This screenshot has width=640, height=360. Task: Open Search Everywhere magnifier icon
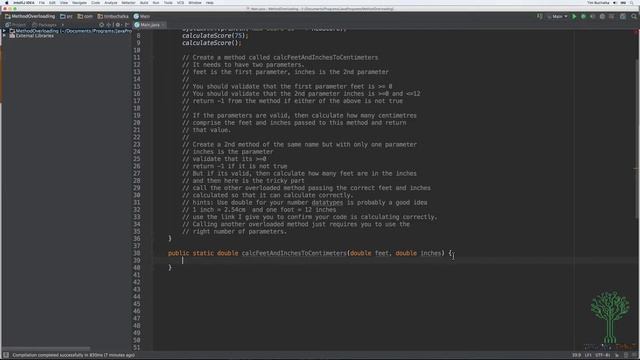click(x=634, y=16)
